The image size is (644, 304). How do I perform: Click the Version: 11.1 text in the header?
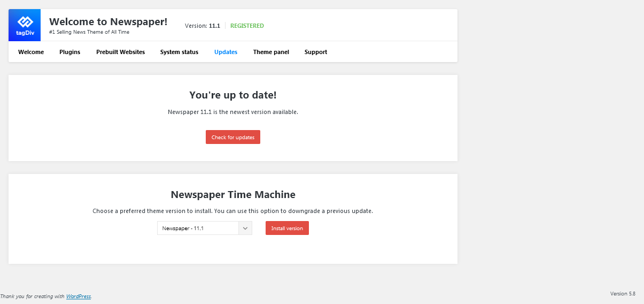tap(203, 26)
